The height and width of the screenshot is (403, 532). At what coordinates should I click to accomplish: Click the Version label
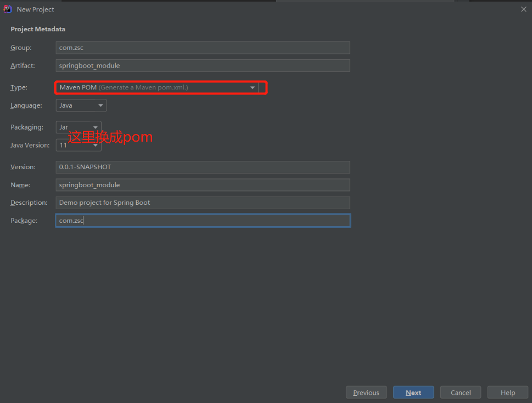pos(23,167)
